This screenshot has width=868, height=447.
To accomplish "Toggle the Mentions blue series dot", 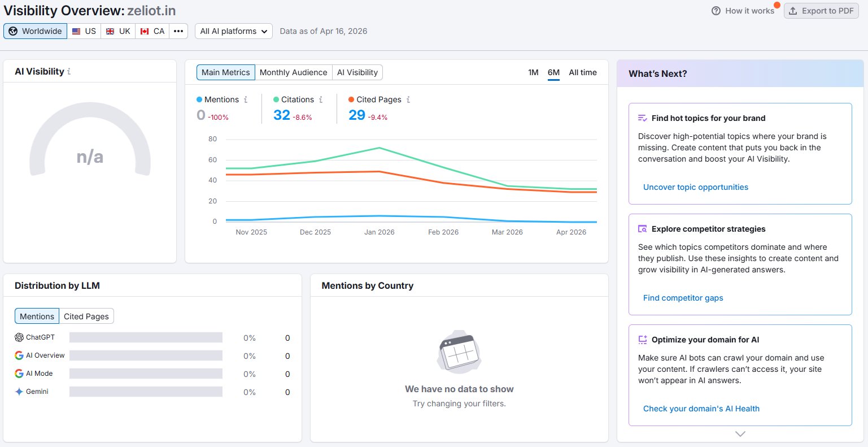I will click(x=199, y=99).
